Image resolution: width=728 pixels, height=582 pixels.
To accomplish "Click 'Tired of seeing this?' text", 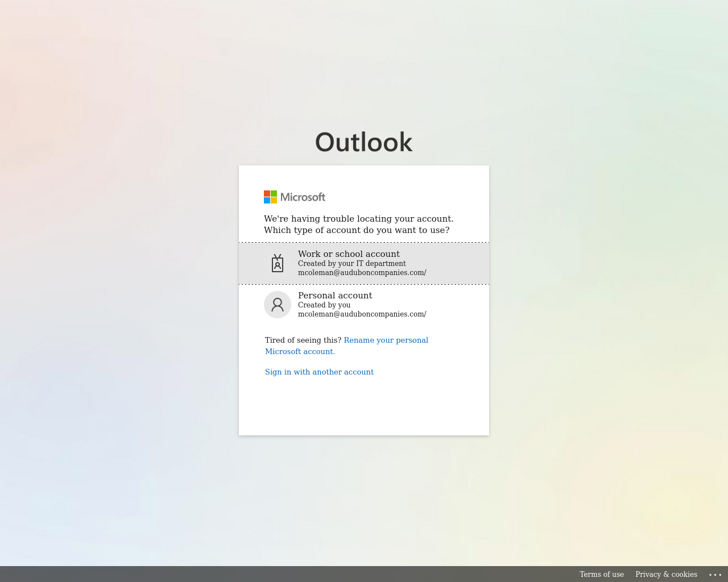I will point(303,340).
